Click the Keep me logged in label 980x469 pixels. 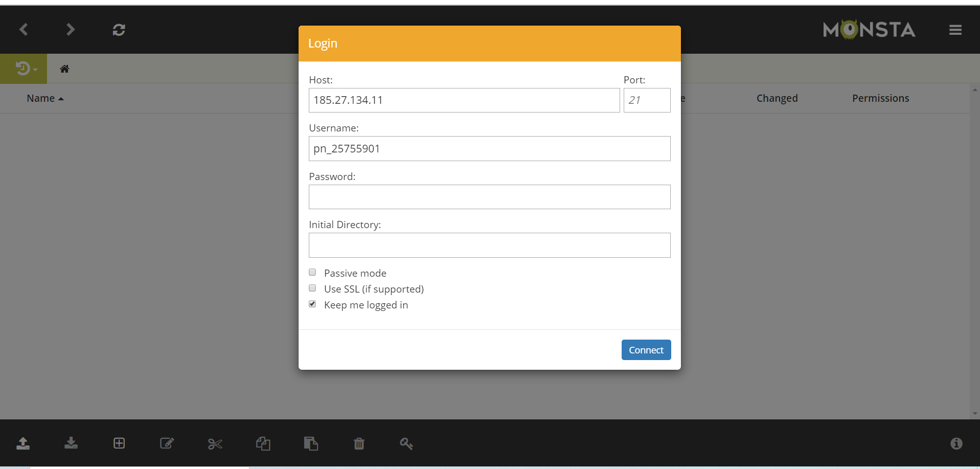tap(366, 305)
